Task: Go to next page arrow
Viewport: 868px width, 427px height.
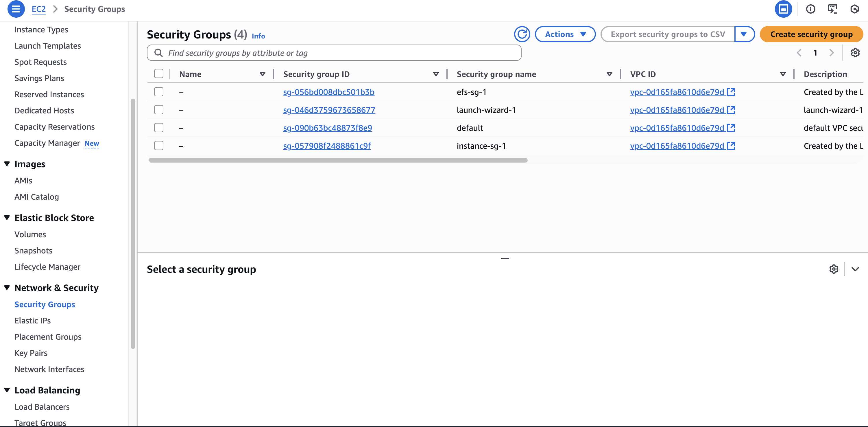Action: click(831, 53)
